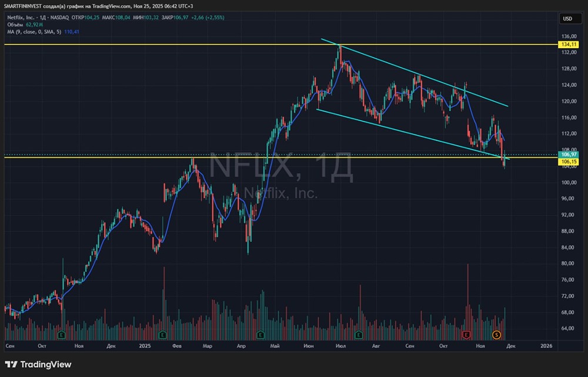
Task: Click the 110,41 moving average value
Action: tap(72, 32)
